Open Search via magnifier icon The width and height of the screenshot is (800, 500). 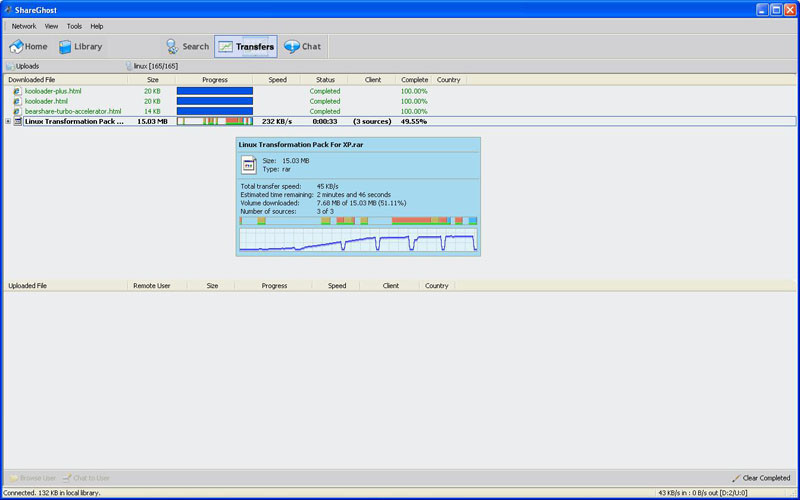[x=173, y=46]
